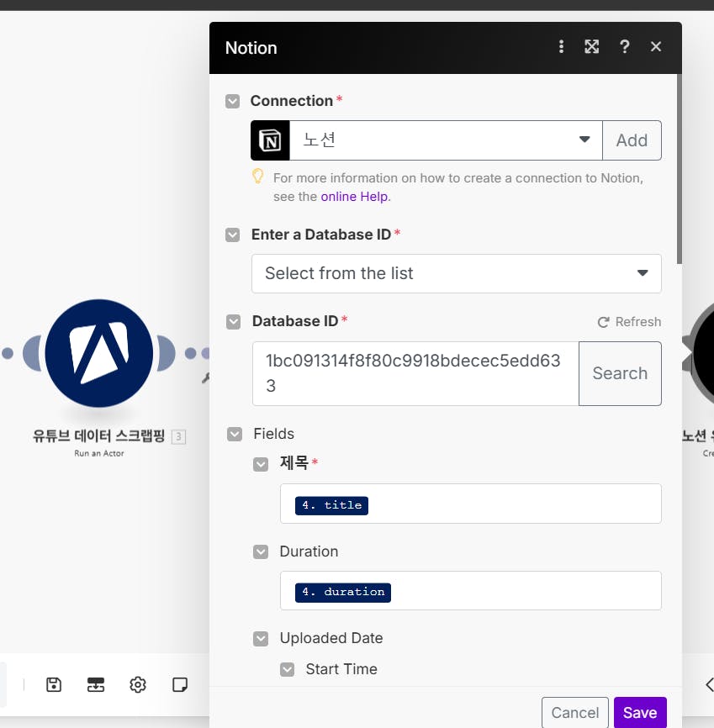Click the partially visible Notion module on right
The height and width of the screenshot is (728, 714).
click(702, 354)
